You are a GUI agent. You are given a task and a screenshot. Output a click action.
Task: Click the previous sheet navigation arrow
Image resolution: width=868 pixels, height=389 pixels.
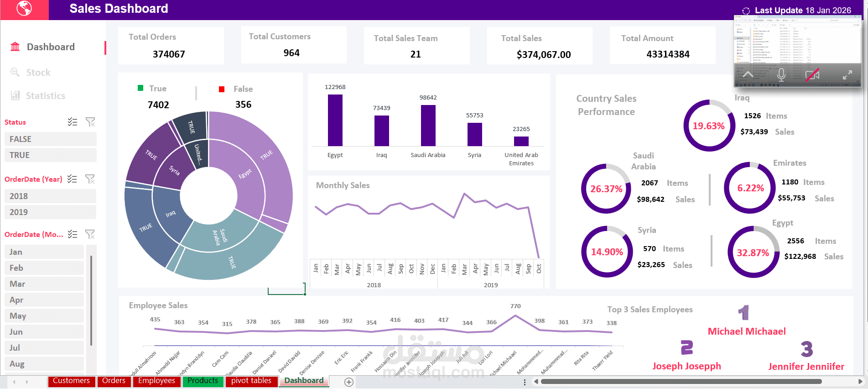[14, 382]
